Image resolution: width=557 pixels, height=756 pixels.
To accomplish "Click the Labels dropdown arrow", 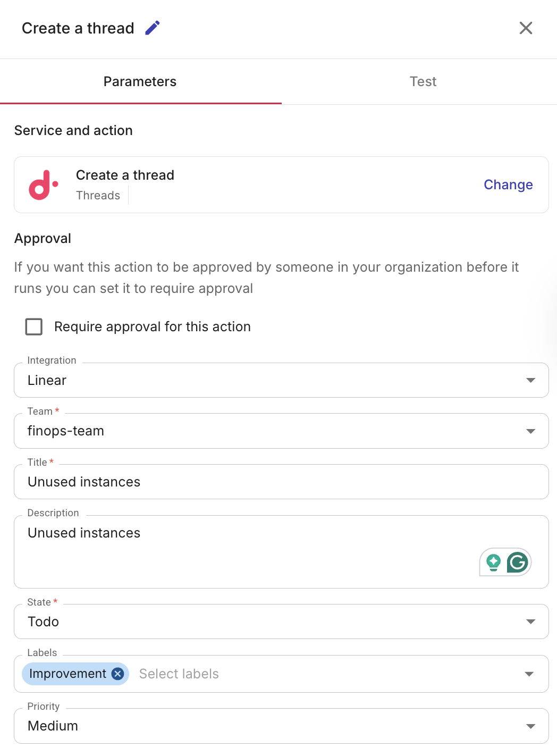I will (x=529, y=674).
